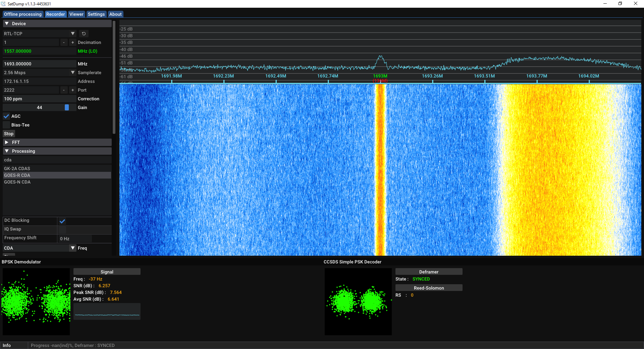Open the Settings tab
This screenshot has height=349, width=644.
click(x=96, y=14)
